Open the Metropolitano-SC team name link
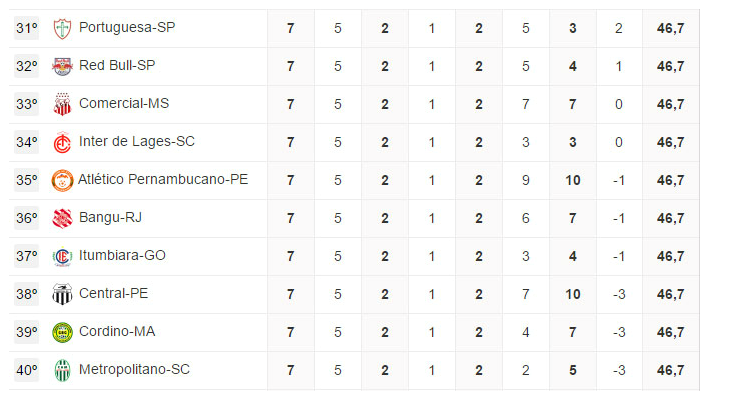 click(x=134, y=370)
